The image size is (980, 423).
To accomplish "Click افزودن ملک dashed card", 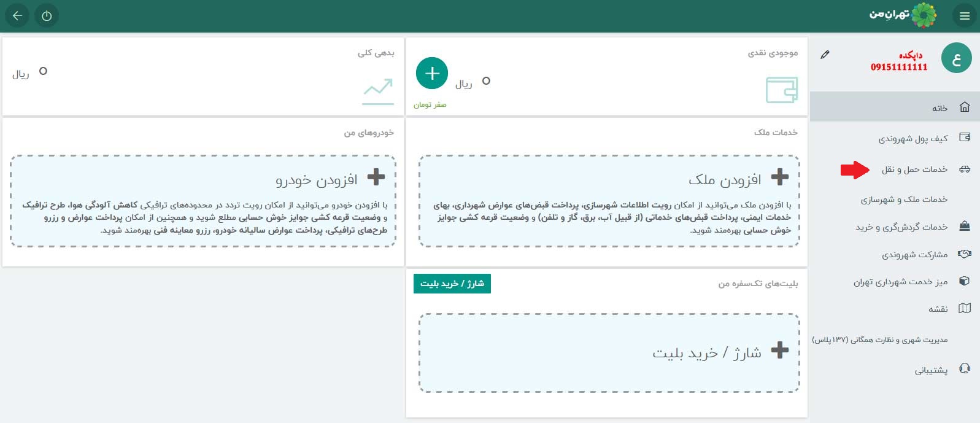I will [609, 201].
